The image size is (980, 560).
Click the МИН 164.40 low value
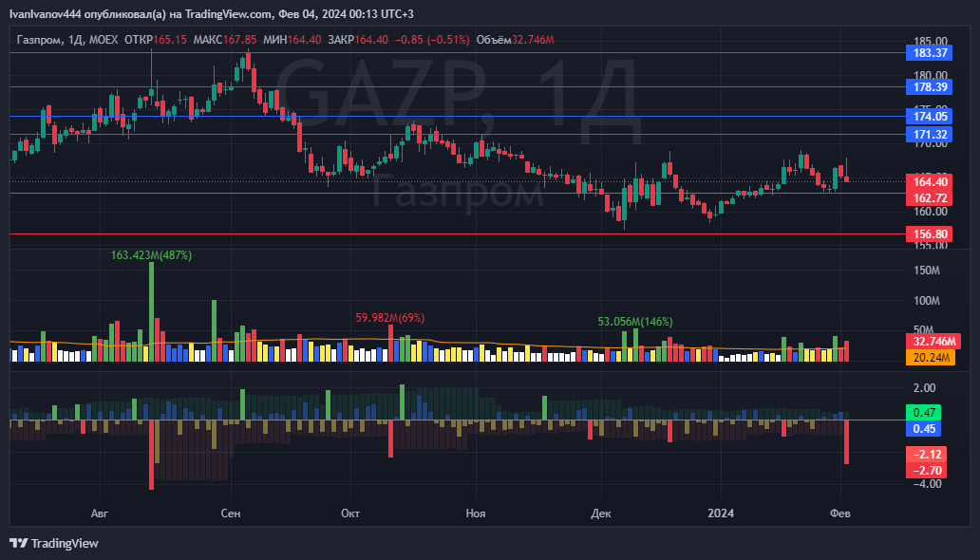pos(292,39)
